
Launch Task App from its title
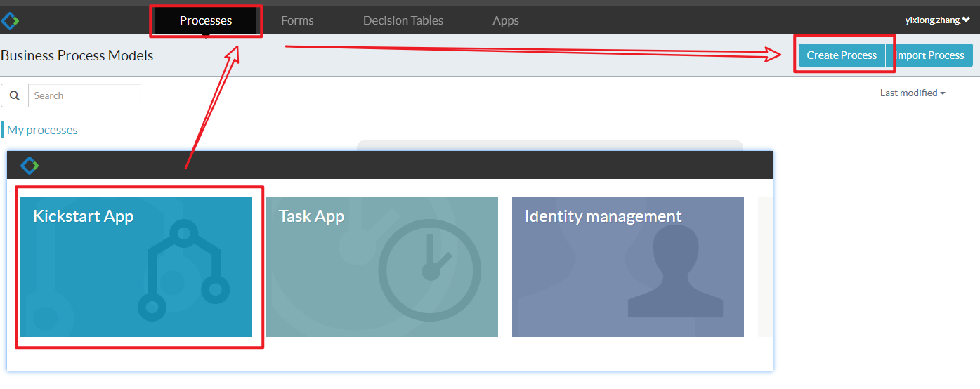click(311, 216)
